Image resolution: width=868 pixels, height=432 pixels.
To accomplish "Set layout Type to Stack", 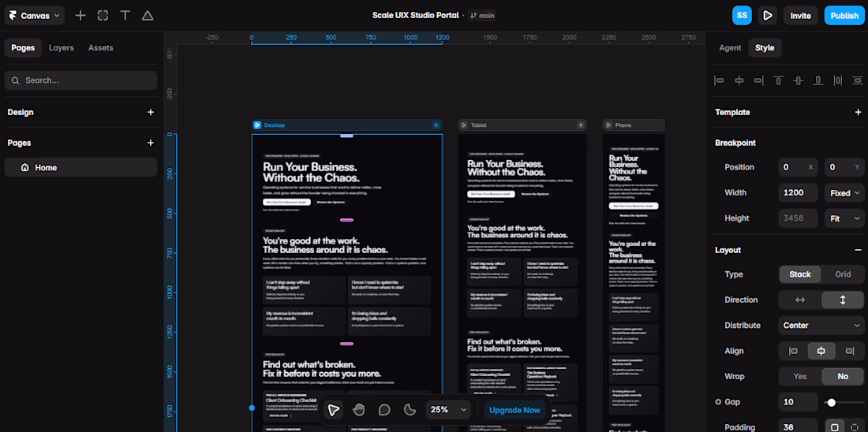I will point(800,274).
